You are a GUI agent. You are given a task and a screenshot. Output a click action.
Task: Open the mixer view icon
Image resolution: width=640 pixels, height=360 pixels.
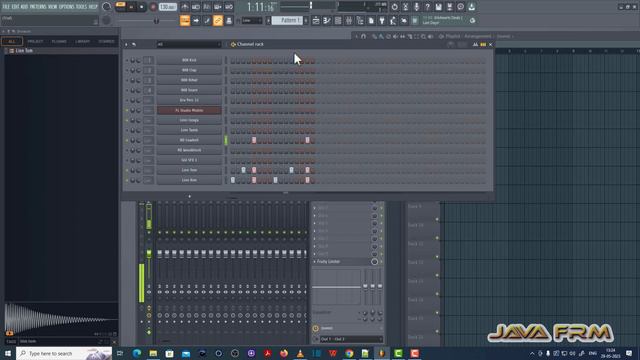[349, 20]
